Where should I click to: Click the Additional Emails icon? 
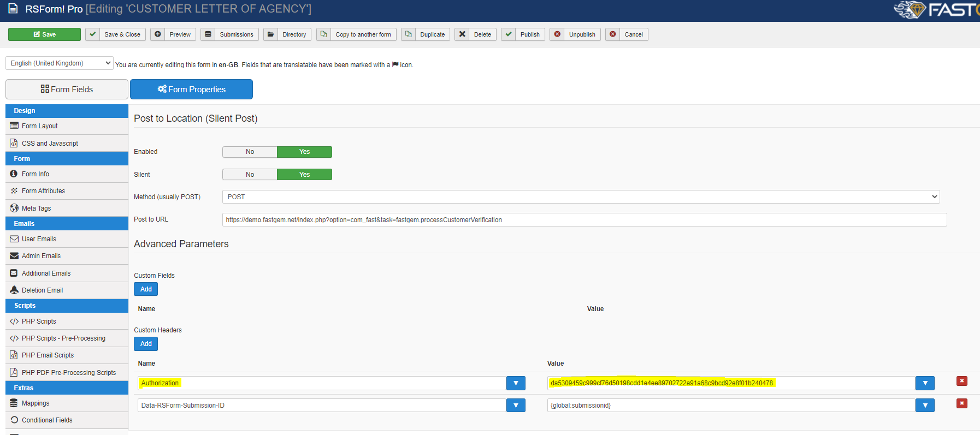coord(14,273)
